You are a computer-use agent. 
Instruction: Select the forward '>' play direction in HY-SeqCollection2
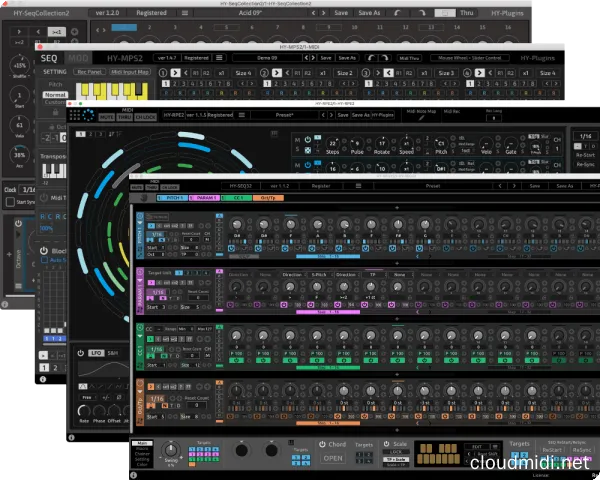[19, 32]
